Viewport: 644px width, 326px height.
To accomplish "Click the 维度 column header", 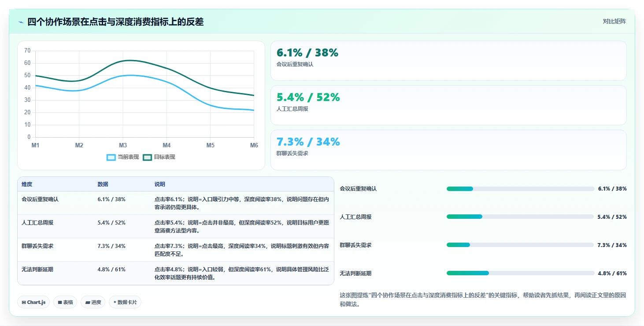I will click(x=27, y=184).
